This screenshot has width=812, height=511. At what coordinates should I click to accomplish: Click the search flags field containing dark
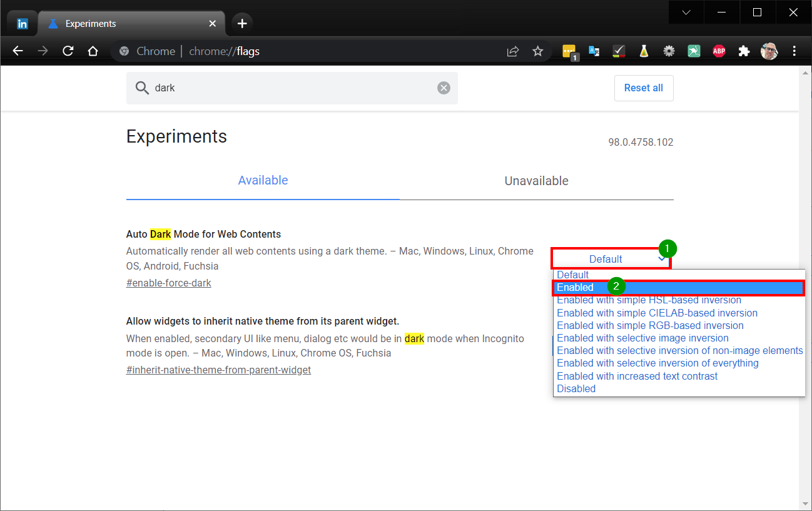tap(292, 88)
